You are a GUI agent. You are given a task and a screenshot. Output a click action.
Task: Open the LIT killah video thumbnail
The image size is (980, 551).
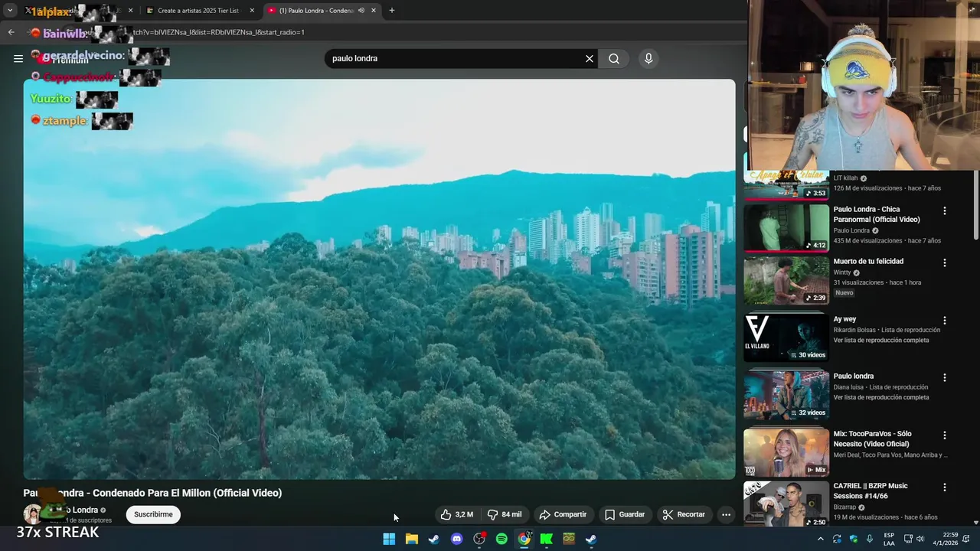[x=786, y=184]
